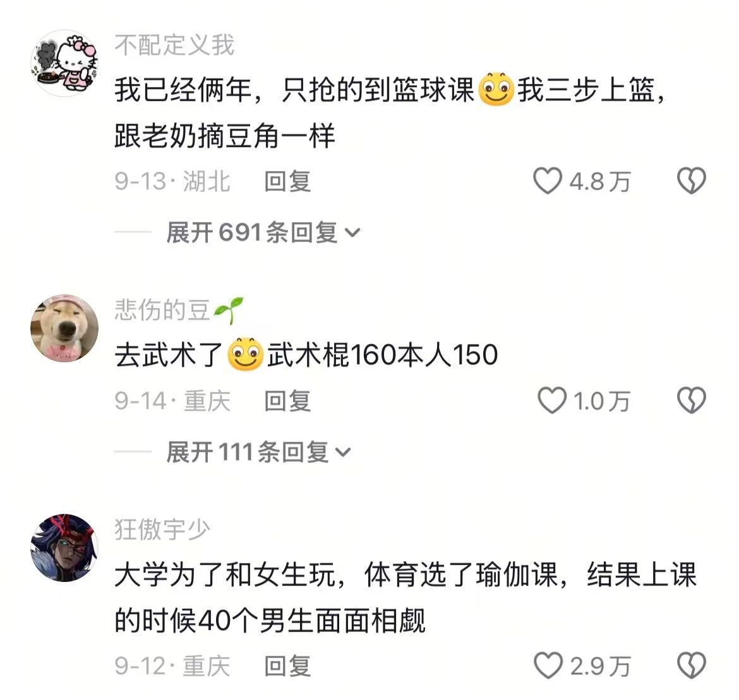739x700 pixels.
Task: Tap chevron beside 展开691条回复
Action: 352,233
